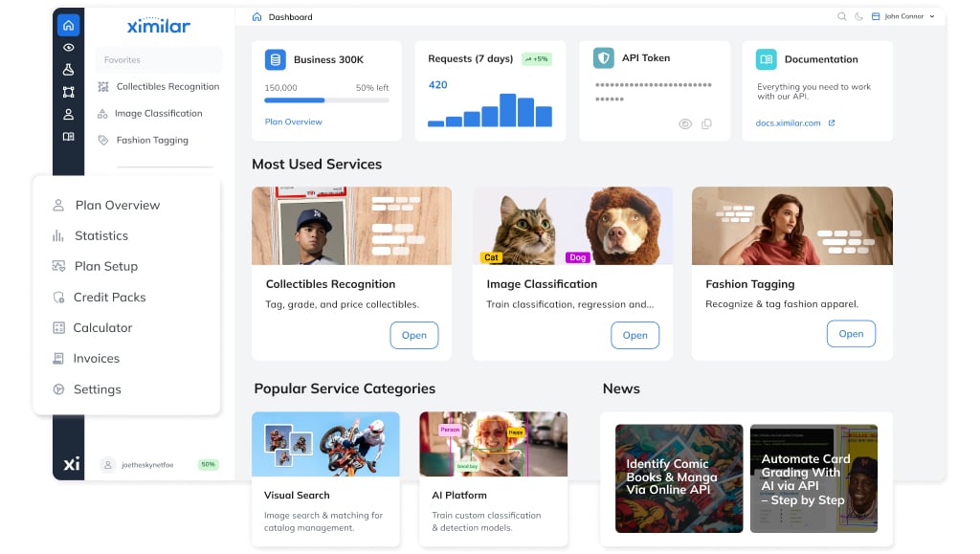
Task: Open the flask icon in sidebar
Action: click(x=68, y=69)
